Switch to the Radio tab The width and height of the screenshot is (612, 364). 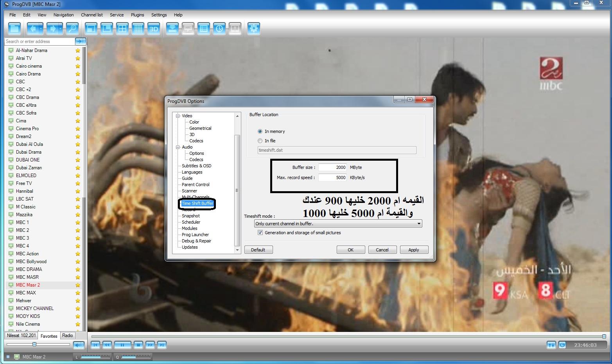68,335
